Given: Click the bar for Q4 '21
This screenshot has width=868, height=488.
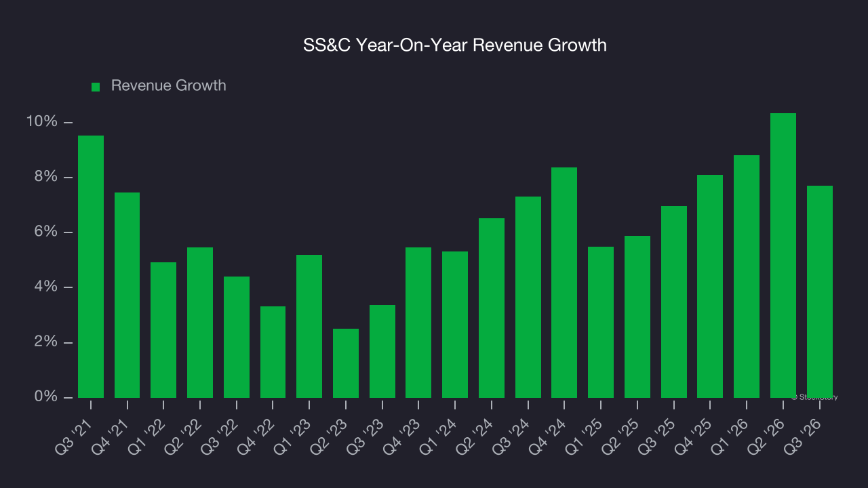Looking at the screenshot, I should pos(127,295).
